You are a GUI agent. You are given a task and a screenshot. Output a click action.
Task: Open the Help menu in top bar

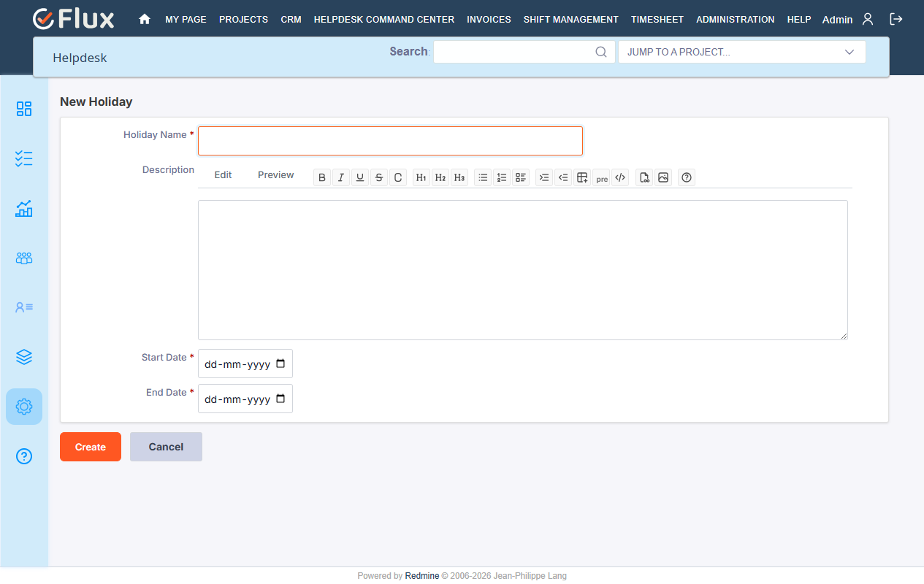799,20
